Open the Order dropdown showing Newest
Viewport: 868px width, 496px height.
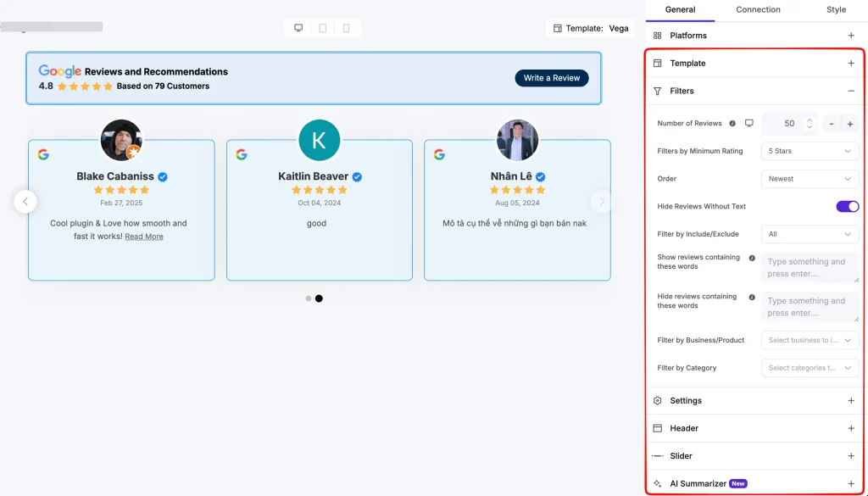tap(810, 179)
